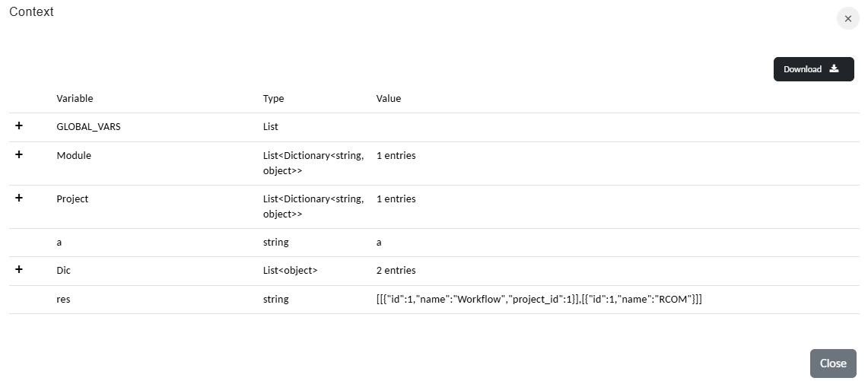This screenshot has height=381, width=868.
Task: Click the "2 entries" value for Dic
Action: (396, 270)
